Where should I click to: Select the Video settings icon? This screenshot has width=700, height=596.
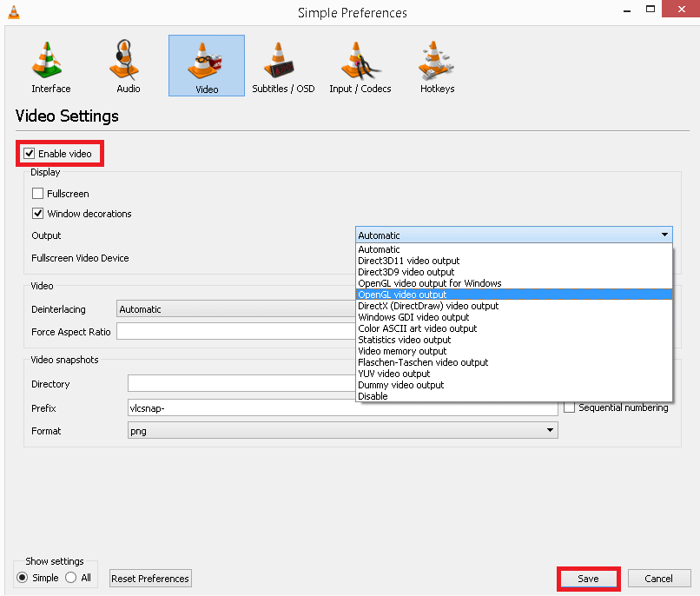click(206, 65)
